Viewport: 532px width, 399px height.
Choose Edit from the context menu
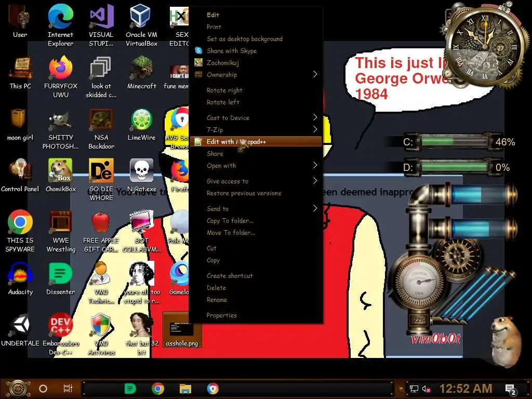click(255, 15)
